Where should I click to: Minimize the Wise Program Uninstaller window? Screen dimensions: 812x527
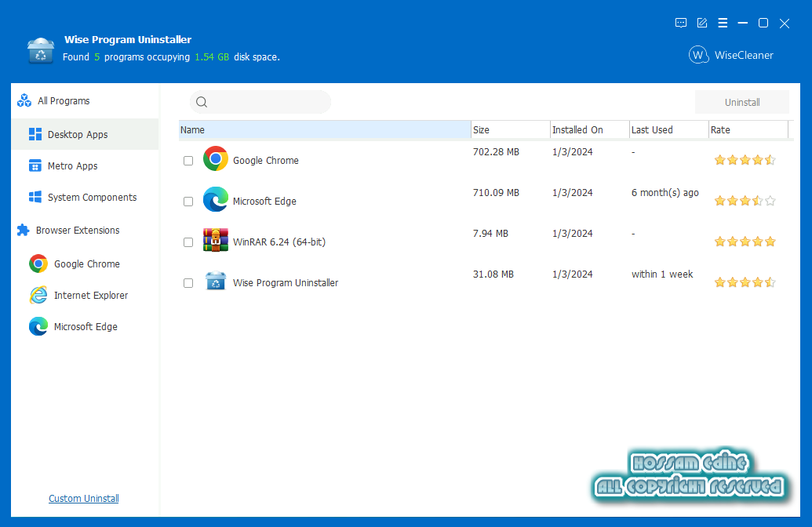[743, 23]
